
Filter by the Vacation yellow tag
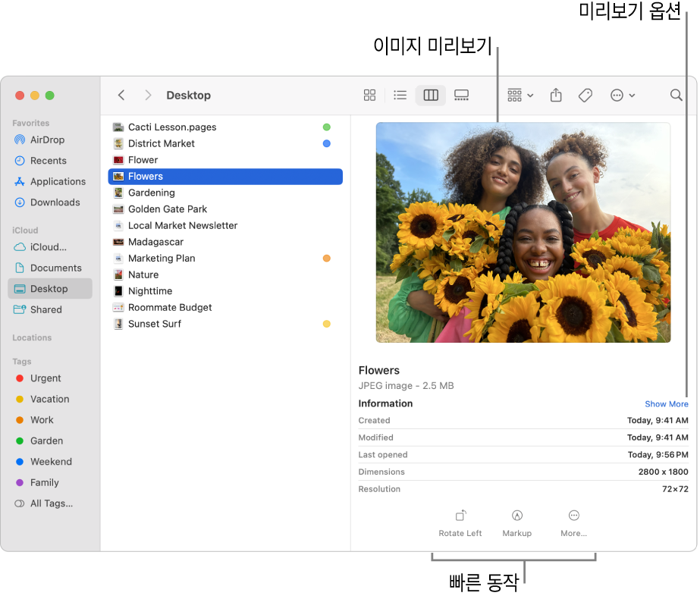[x=50, y=399]
